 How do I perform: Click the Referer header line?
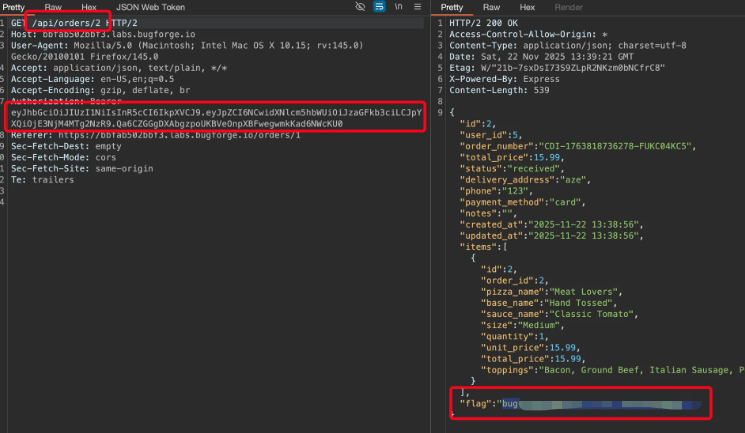[x=120, y=134]
